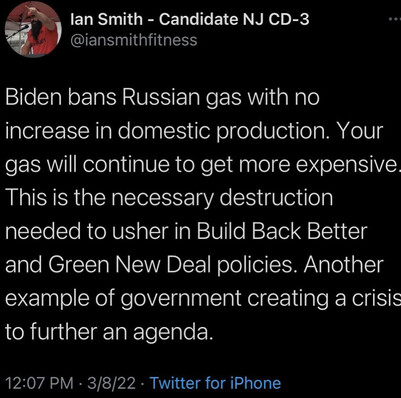Click the display name Ian Smith - Candidate NJ CD-3
The width and height of the screenshot is (401, 398).
coord(190,20)
